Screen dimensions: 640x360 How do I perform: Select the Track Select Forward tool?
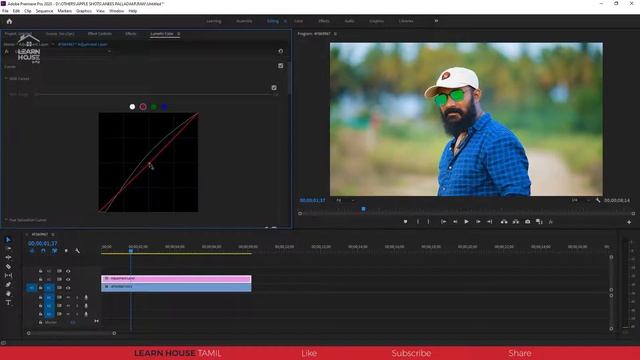(x=8, y=249)
